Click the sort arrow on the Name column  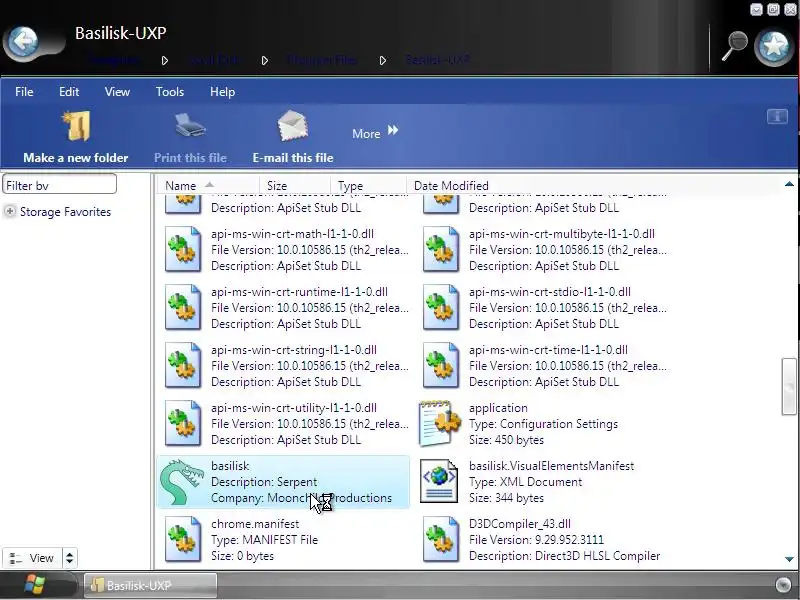209,185
